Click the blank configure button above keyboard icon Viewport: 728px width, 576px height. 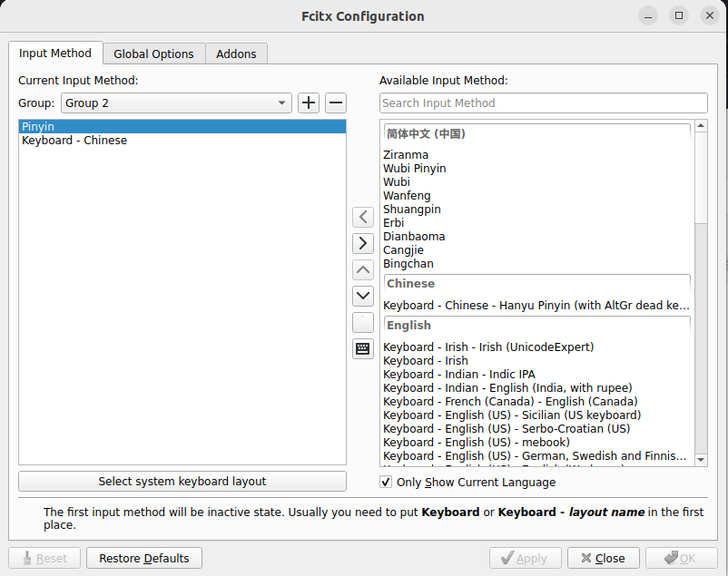(x=363, y=322)
